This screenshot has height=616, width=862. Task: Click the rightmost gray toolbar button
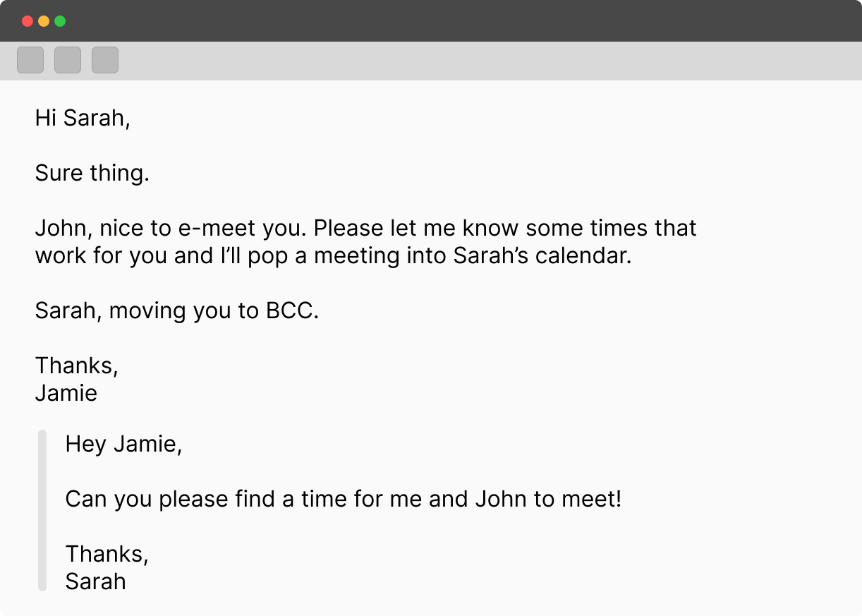pos(105,61)
